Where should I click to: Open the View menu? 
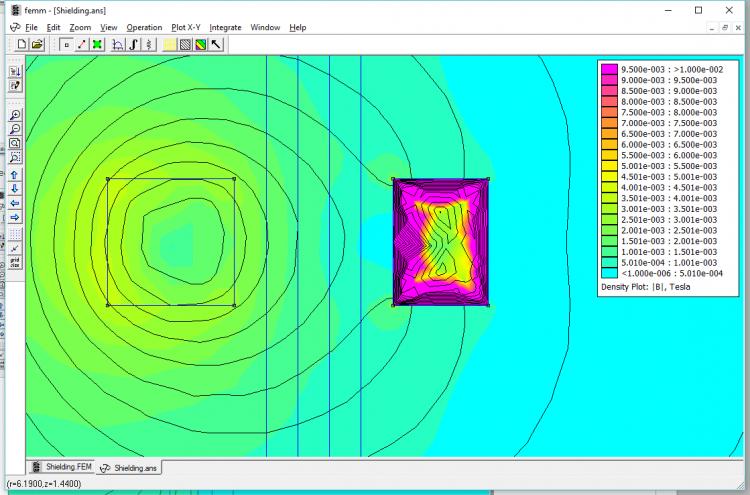[x=108, y=27]
